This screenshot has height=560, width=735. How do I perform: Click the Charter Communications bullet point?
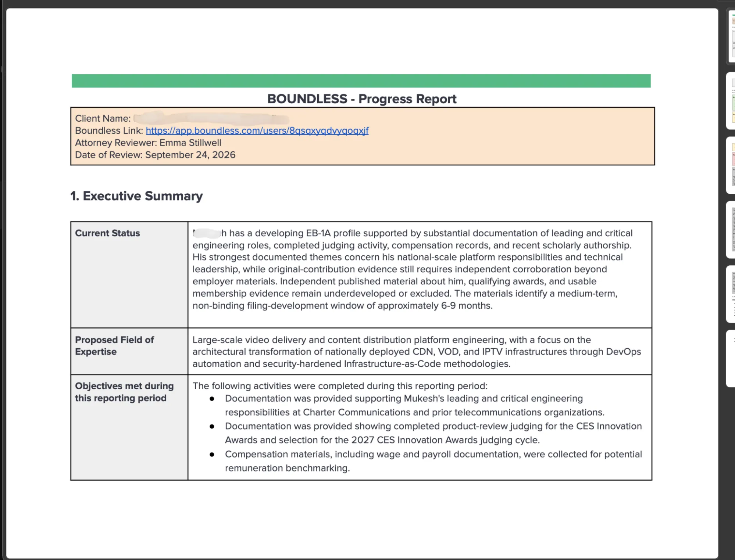pos(414,405)
